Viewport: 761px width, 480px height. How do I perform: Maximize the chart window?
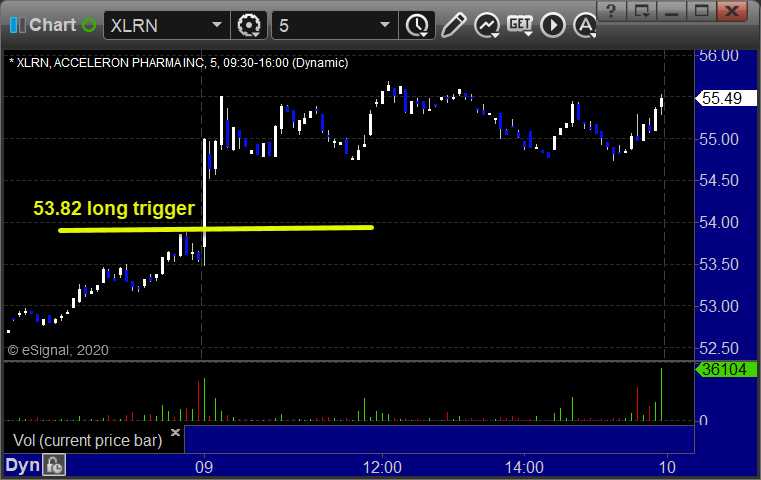click(701, 10)
